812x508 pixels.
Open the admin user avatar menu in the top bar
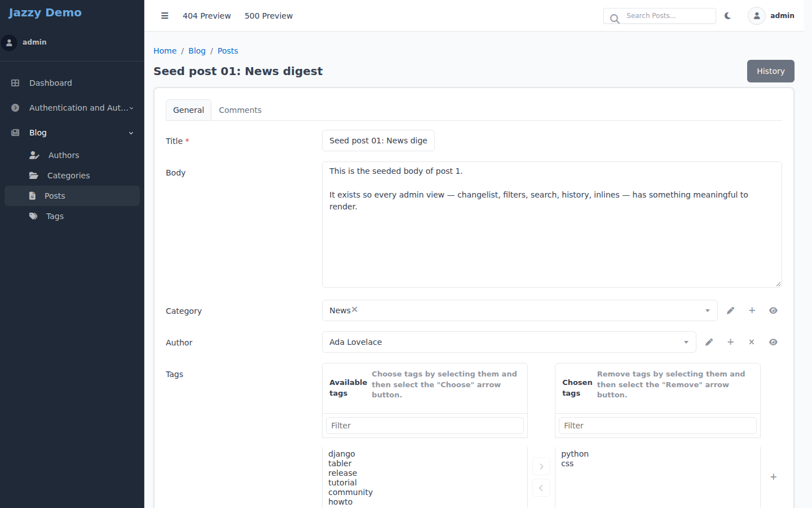point(771,16)
